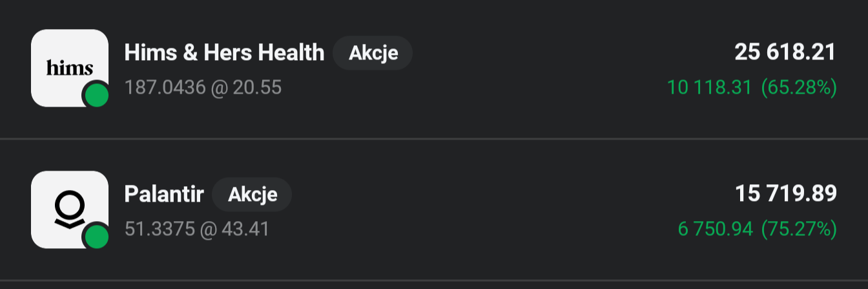Click the 6 750.94 profit amount
868x289 pixels.
pos(715,229)
